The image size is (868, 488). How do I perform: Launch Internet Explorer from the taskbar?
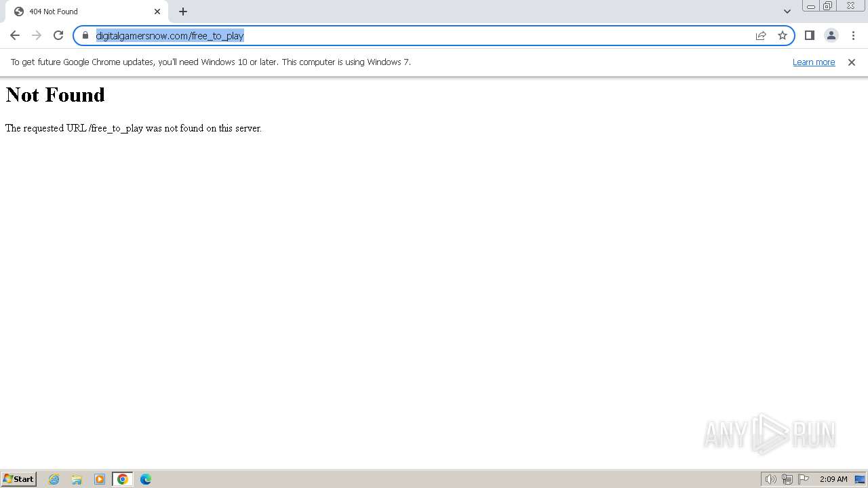[54, 479]
